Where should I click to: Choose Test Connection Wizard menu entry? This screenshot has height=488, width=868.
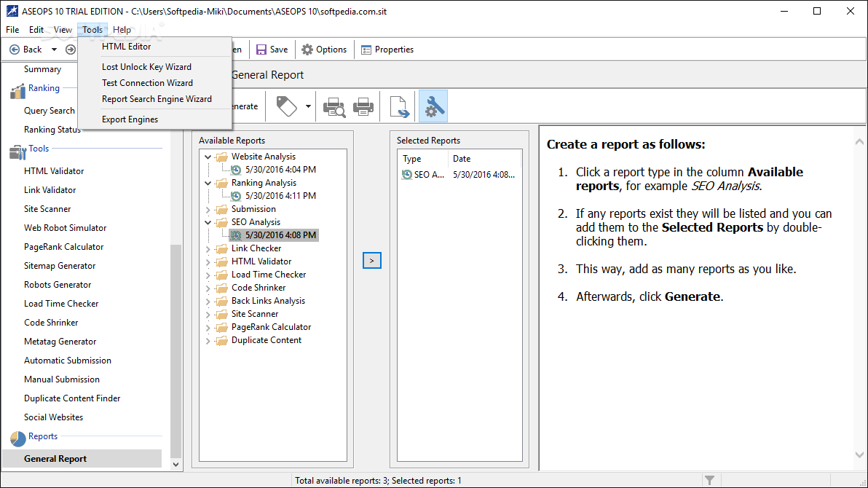pos(147,83)
